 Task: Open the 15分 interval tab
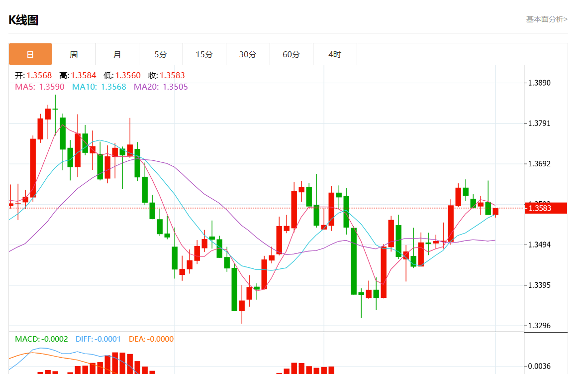(204, 54)
